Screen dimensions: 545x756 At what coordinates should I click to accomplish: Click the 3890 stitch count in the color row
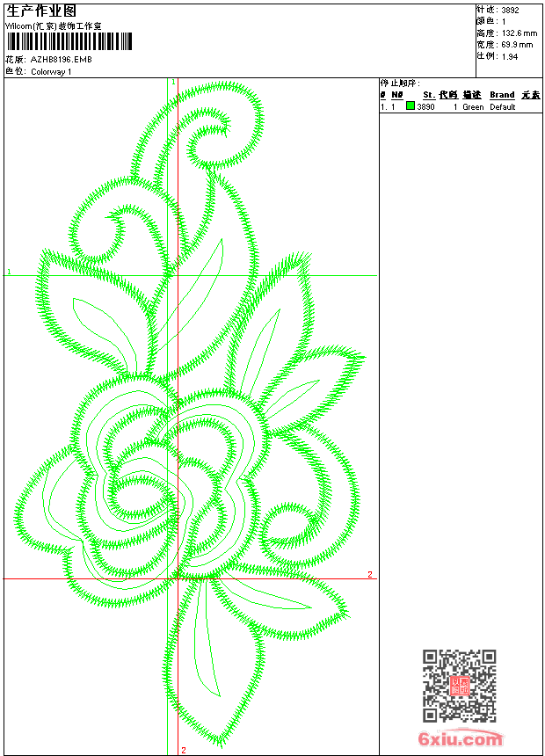pyautogui.click(x=425, y=107)
